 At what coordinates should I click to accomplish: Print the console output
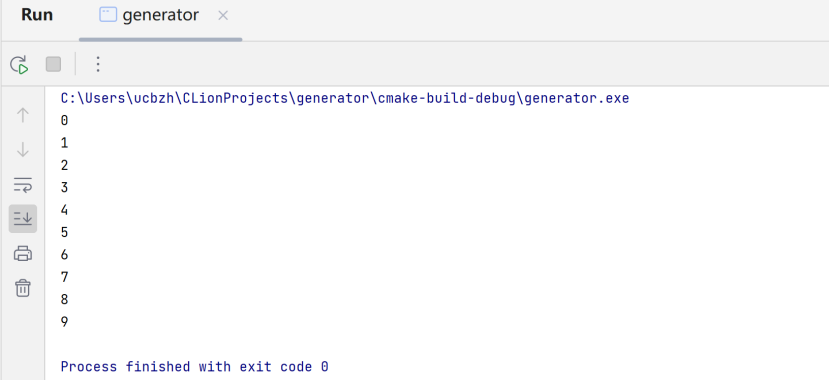coord(23,254)
